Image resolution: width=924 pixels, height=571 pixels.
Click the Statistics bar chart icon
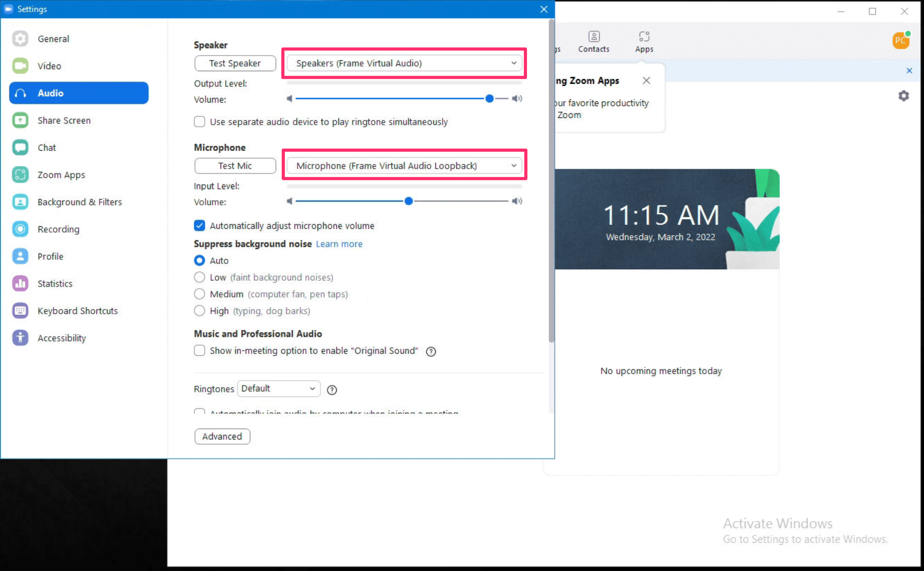[20, 284]
